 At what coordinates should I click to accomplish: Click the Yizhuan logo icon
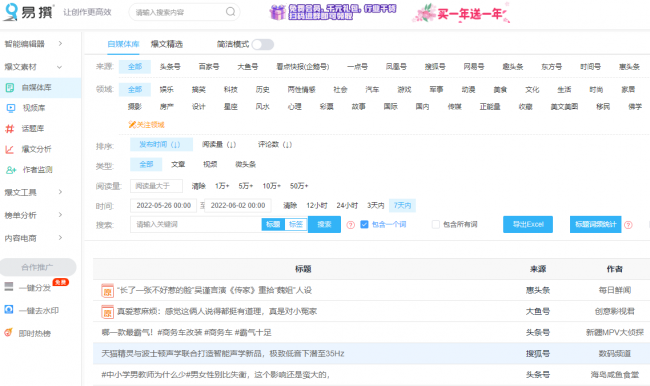10,12
